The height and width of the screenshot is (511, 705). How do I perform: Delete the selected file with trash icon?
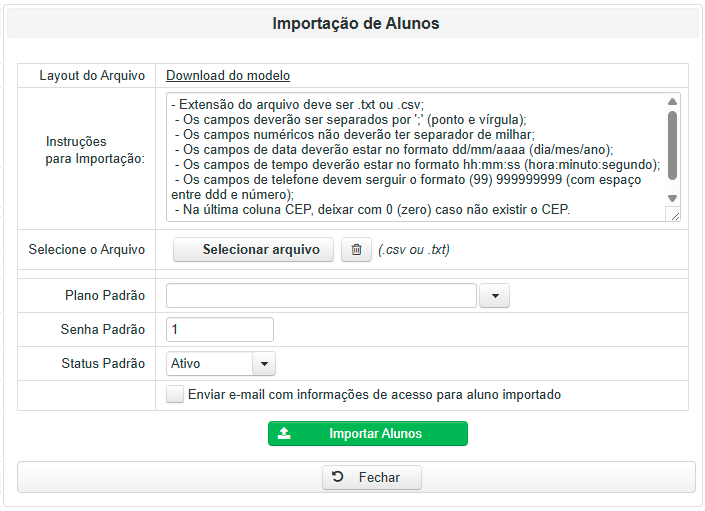click(x=356, y=250)
